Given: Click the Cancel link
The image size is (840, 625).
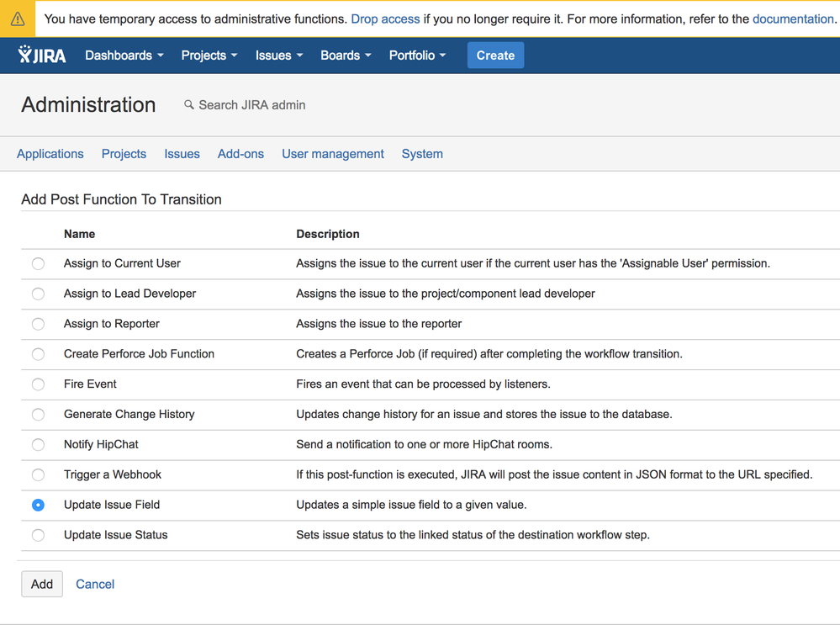Looking at the screenshot, I should pos(95,585).
